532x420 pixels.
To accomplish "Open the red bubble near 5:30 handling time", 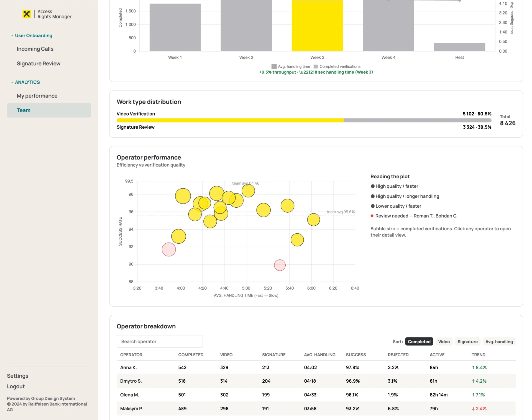I will tap(280, 265).
